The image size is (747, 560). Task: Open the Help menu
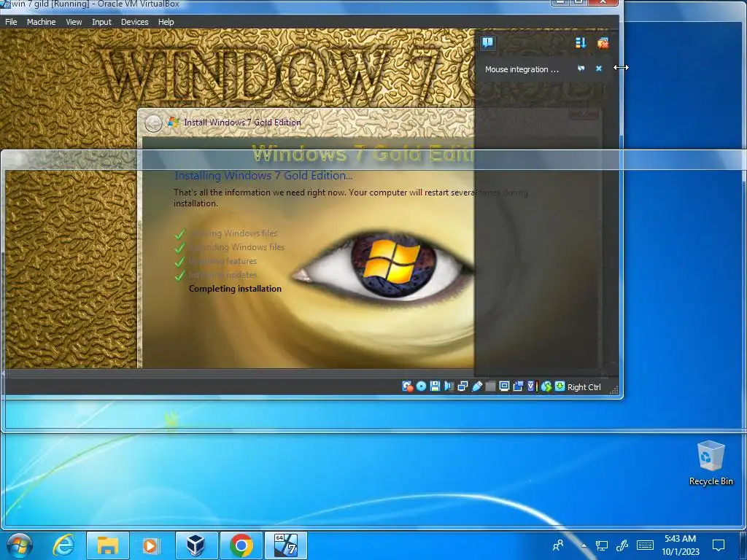(166, 22)
